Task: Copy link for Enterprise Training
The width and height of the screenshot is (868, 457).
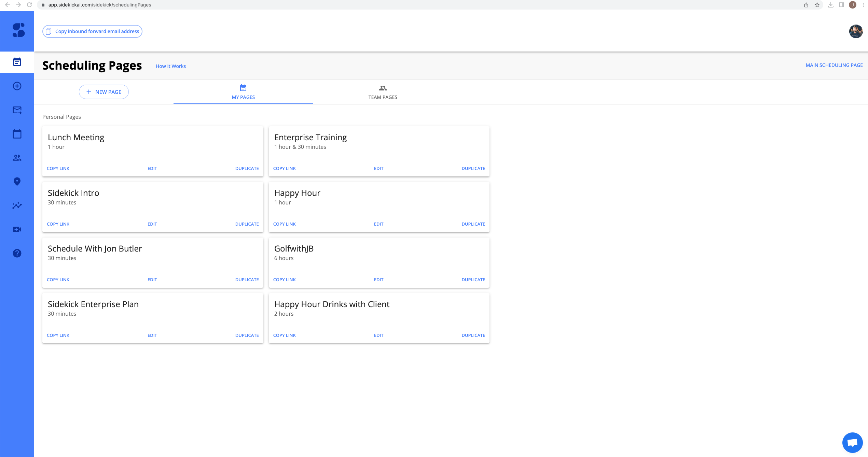Action: click(285, 169)
